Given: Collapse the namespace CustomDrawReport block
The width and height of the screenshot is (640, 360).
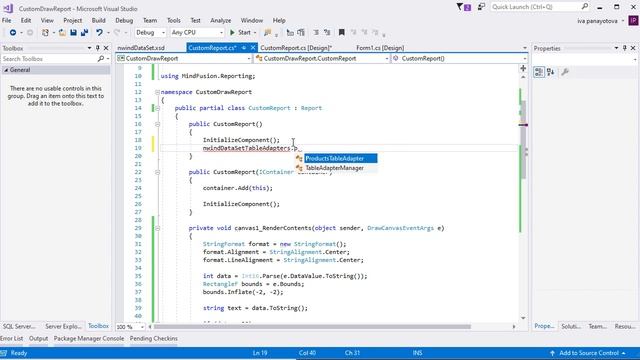Looking at the screenshot, I should tap(157, 92).
